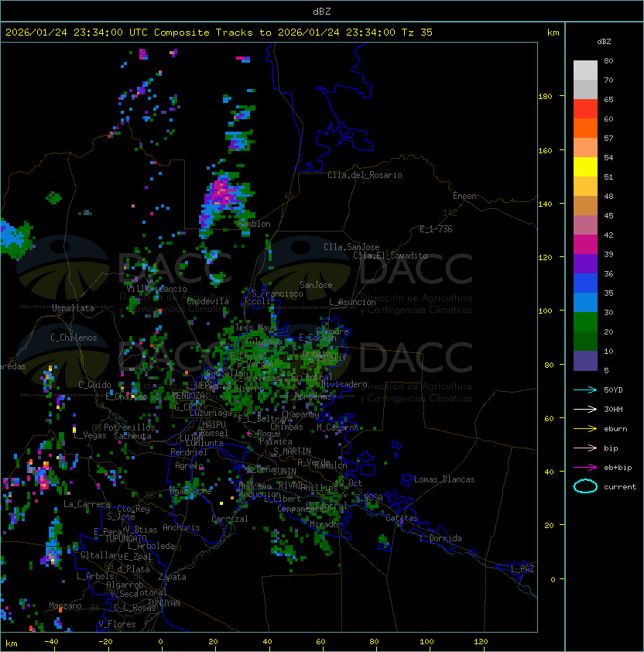Select the 'Villavicencio' map label
Image resolution: width=644 pixels, height=652 pixels.
(156, 289)
